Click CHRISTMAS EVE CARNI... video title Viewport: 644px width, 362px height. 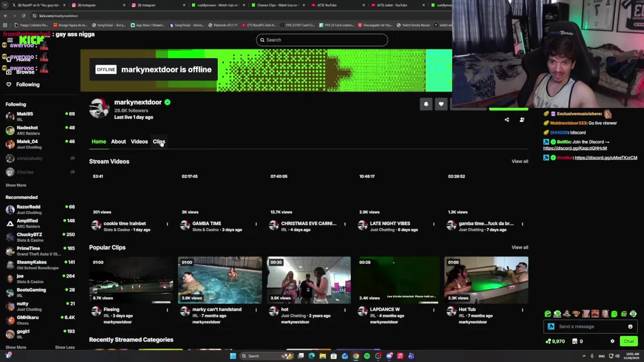[x=308, y=224]
